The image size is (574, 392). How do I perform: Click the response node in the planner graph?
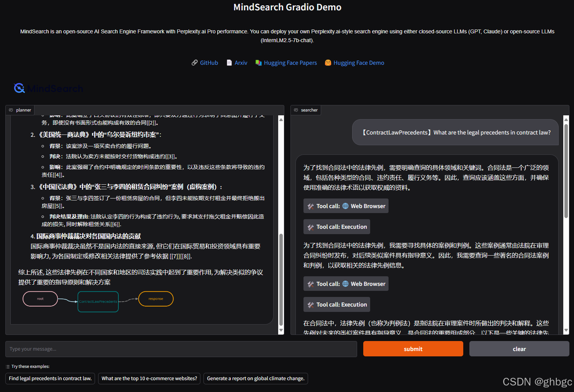(156, 299)
